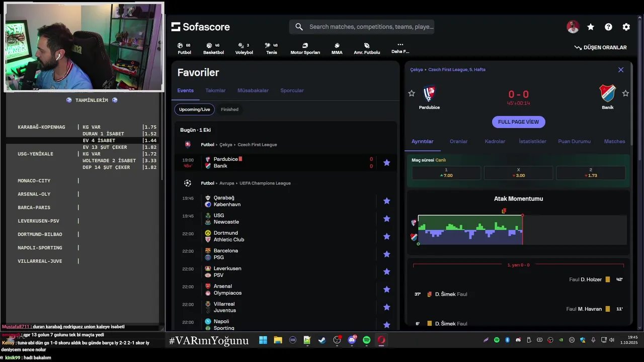Click the Baník team crest
The width and height of the screenshot is (644, 362).
(608, 94)
